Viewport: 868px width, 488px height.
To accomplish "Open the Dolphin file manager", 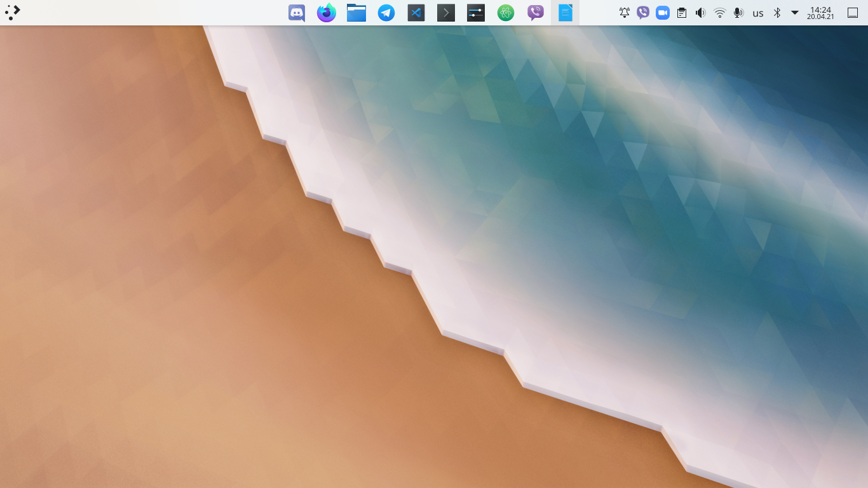I will 356,13.
